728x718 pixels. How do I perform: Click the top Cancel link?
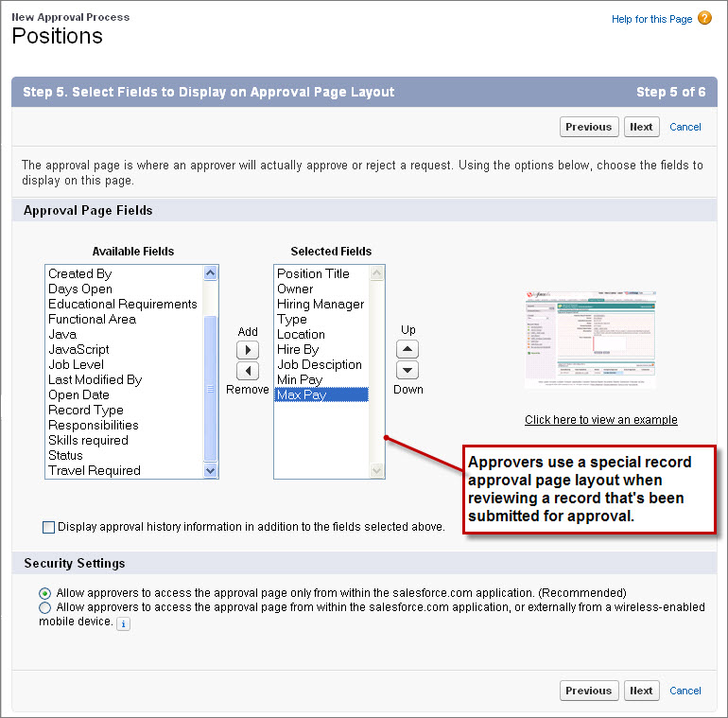pos(685,127)
